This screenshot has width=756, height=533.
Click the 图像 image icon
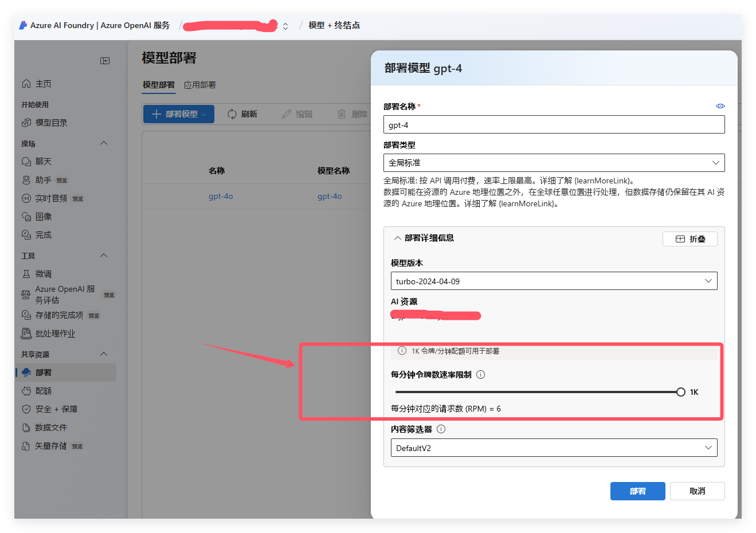(26, 217)
